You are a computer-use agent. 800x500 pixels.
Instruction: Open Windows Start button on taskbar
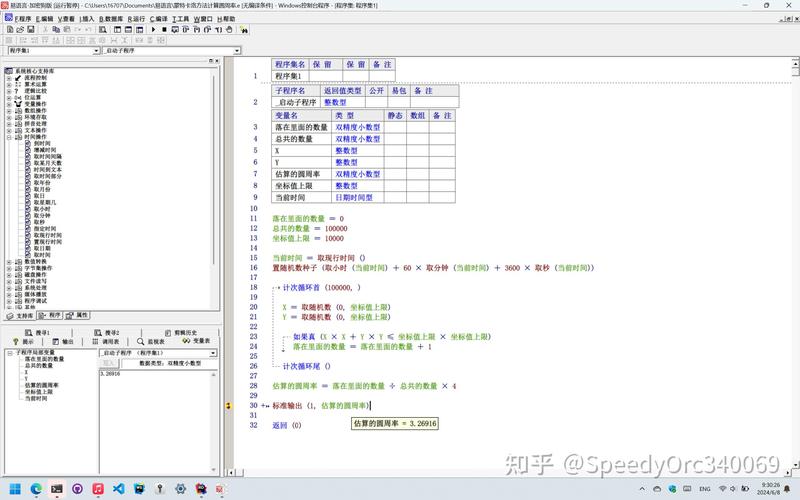(x=15, y=489)
